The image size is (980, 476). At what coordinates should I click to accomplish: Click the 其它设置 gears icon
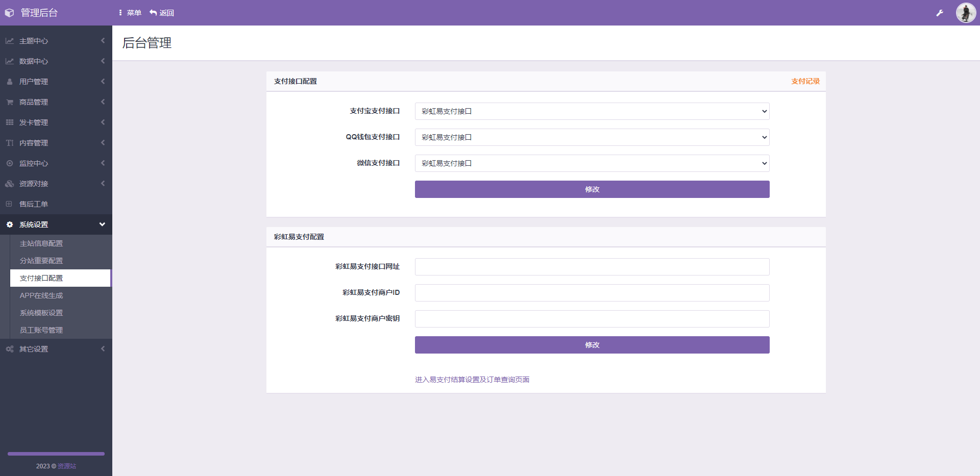click(x=10, y=349)
